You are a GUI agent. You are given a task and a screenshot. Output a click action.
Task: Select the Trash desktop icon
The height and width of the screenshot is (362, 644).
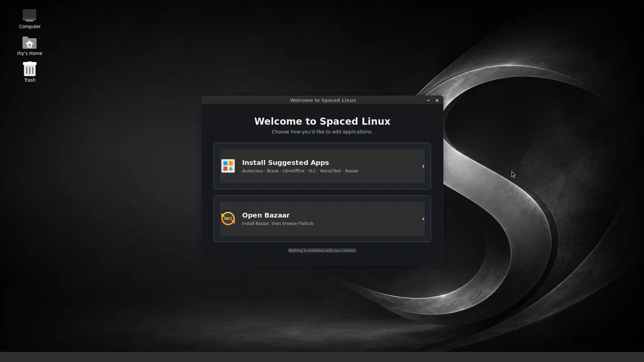pyautogui.click(x=29, y=72)
